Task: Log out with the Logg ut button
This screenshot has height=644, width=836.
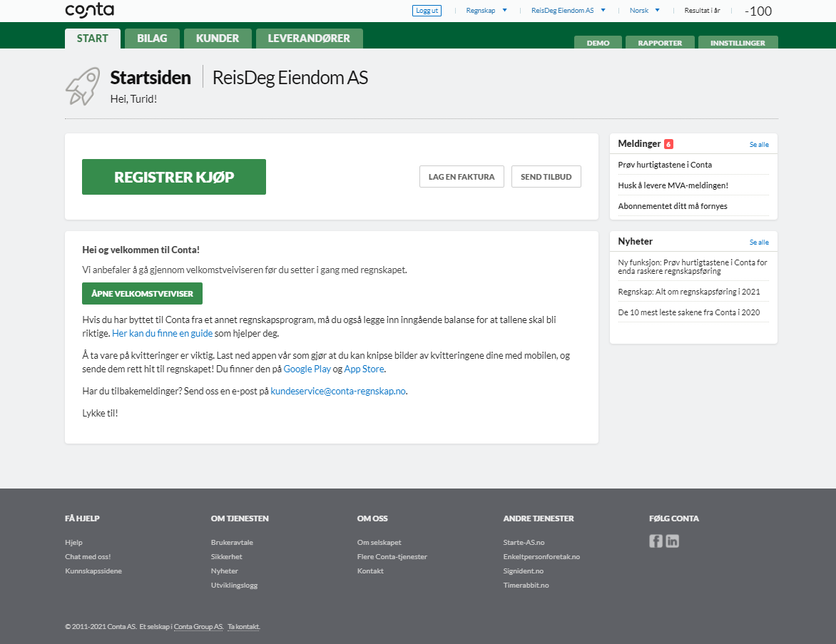Action: tap(427, 11)
